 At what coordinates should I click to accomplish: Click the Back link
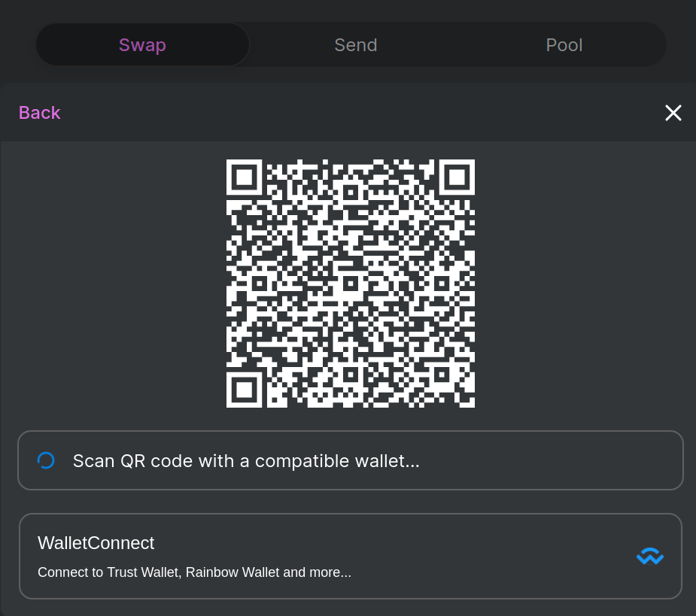pos(39,112)
